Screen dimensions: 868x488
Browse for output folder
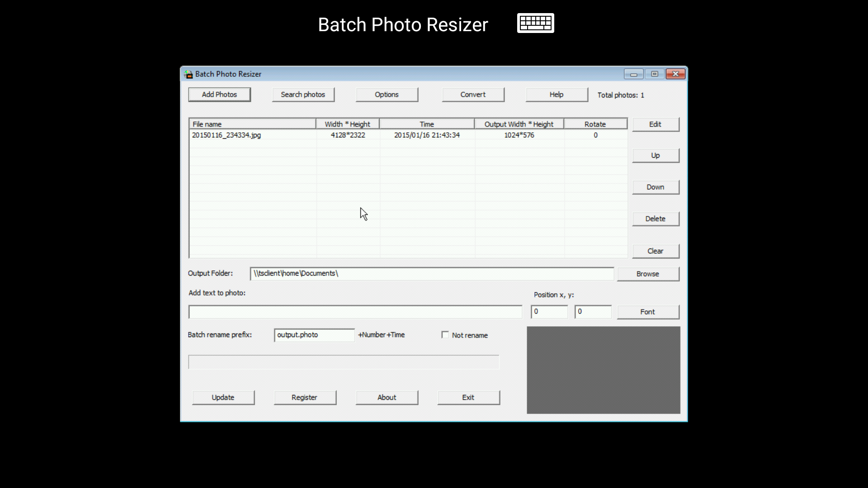click(648, 274)
